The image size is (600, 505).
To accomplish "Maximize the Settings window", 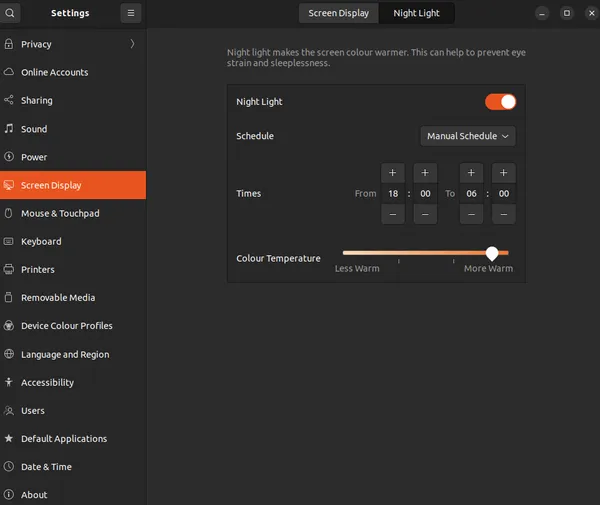I will 567,13.
